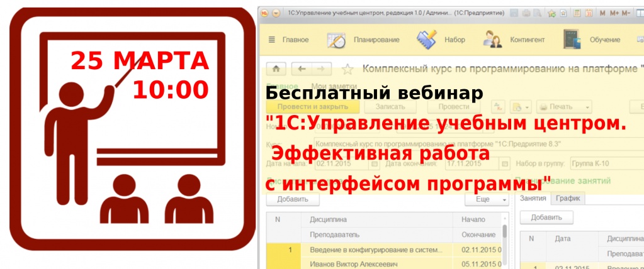Click the printer icon in title bar
The height and width of the screenshot is (269, 644).
click(x=525, y=13)
